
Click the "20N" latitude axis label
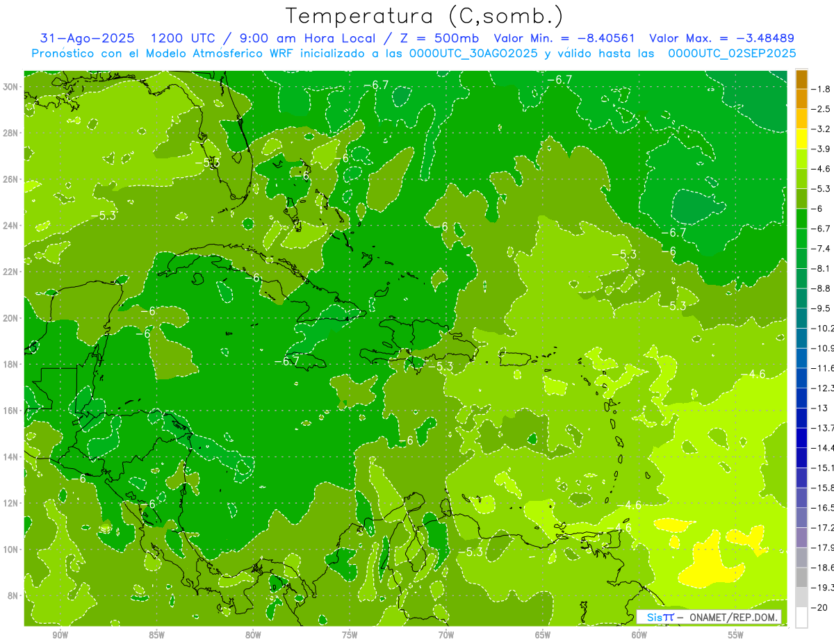pyautogui.click(x=10, y=318)
